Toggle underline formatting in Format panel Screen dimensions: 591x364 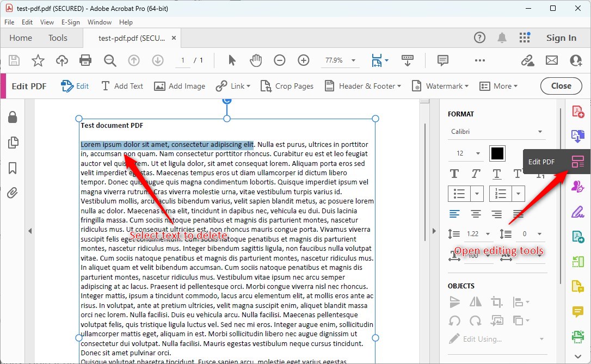496,173
